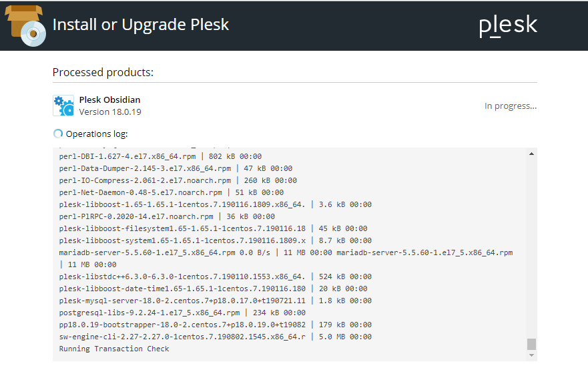This screenshot has width=588, height=370.
Task: Click the log scrollbar down arrow
Action: point(531,355)
